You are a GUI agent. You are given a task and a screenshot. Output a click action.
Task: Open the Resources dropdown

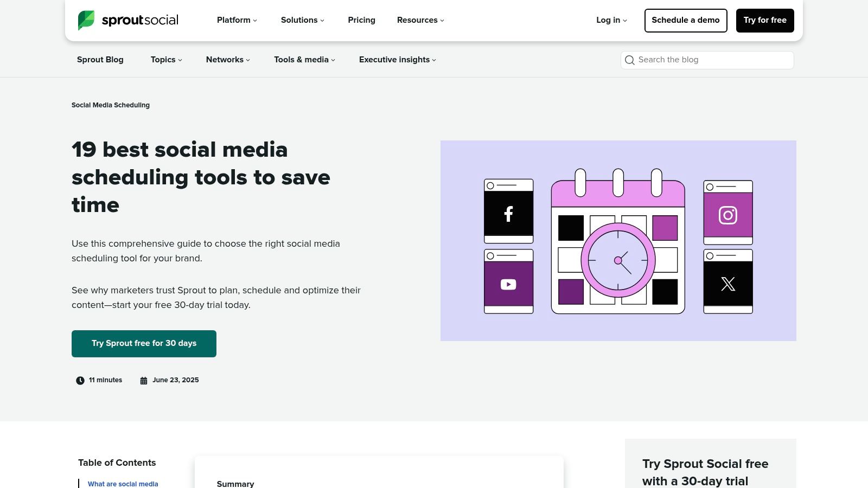[421, 20]
